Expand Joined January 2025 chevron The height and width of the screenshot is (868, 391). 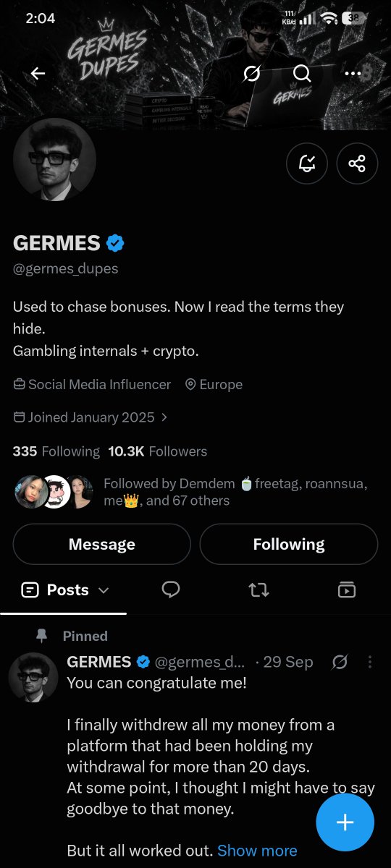click(x=164, y=417)
